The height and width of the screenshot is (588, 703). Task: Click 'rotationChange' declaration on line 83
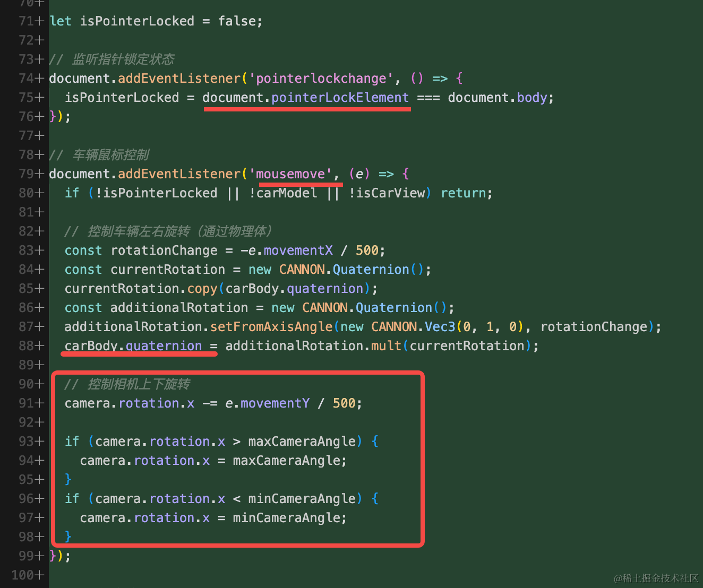pos(164,250)
